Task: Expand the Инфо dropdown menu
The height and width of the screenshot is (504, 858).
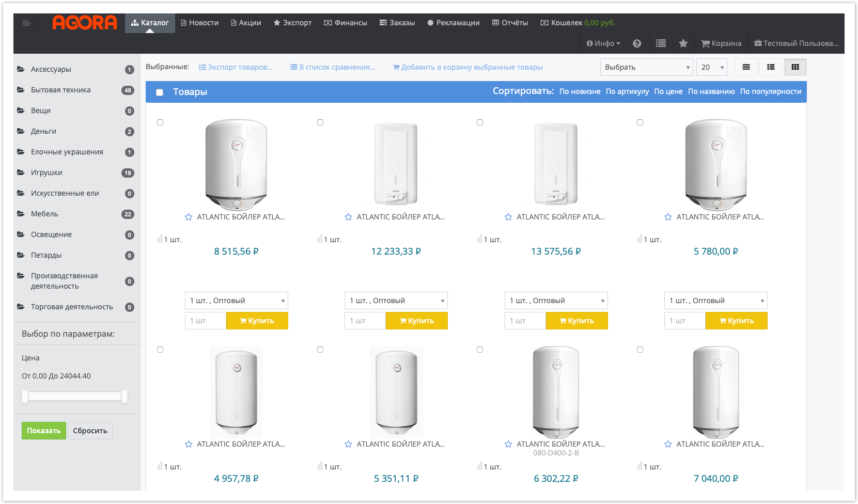Action: pos(603,43)
